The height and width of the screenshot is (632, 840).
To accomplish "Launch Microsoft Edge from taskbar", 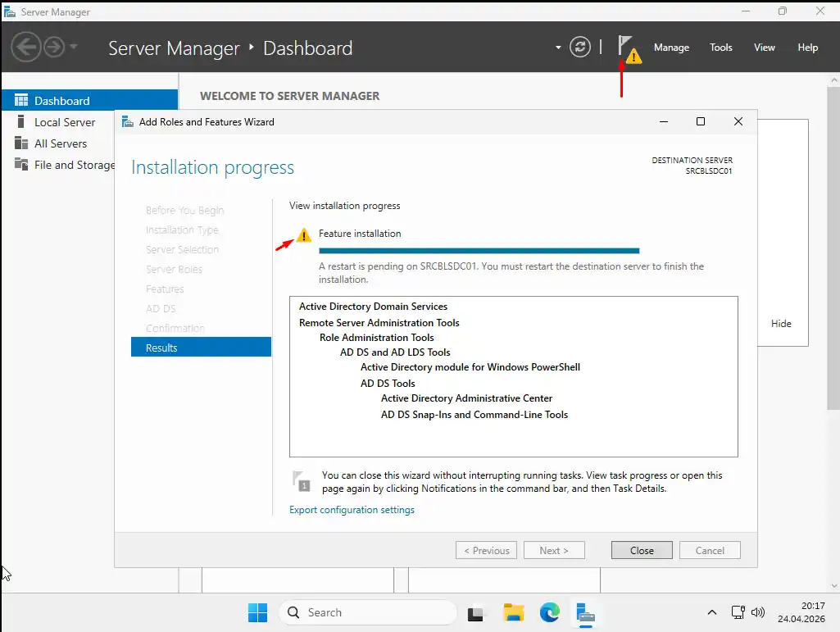I will pyautogui.click(x=549, y=612).
